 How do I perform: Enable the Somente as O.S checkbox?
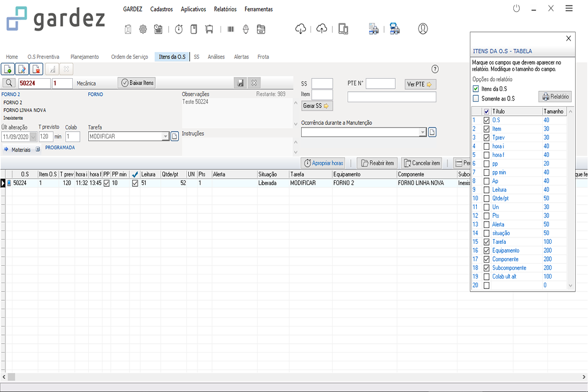point(476,99)
